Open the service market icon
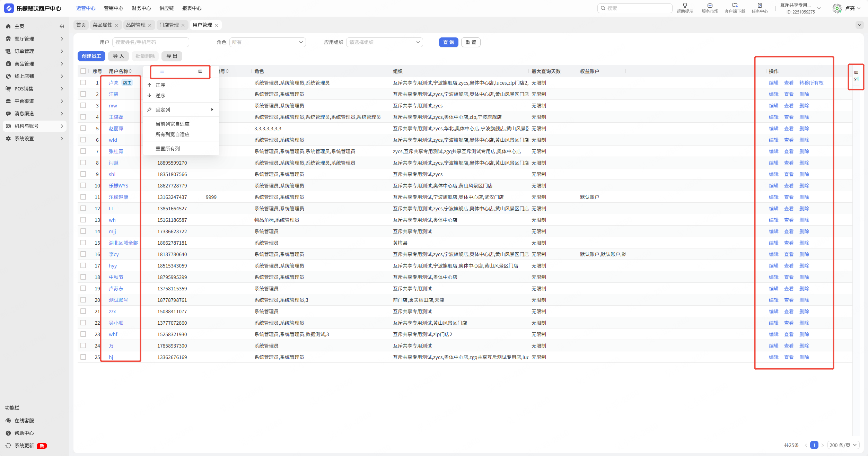Viewport: 868px width, 456px height. click(710, 5)
